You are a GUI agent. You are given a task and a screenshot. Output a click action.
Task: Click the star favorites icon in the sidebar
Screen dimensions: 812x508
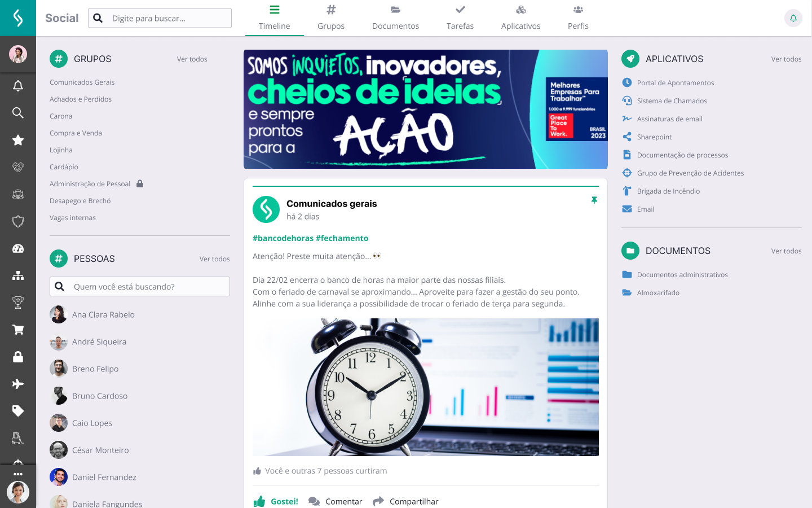[x=18, y=140]
